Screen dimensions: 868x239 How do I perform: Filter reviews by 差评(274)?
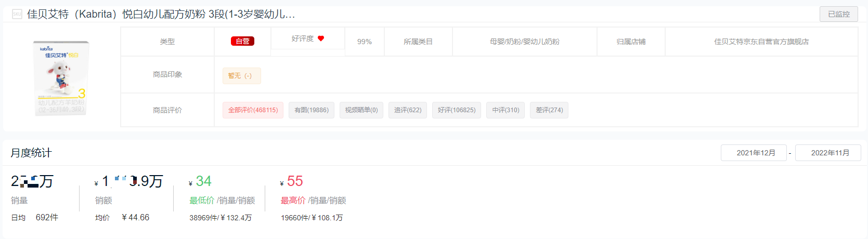(x=549, y=110)
